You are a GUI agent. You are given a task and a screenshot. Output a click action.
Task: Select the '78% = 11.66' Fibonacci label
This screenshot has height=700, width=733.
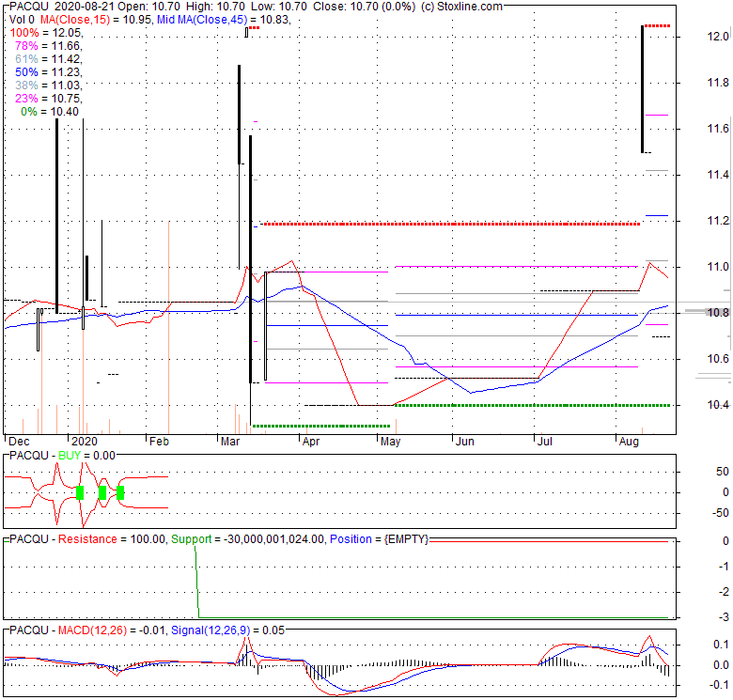(x=49, y=46)
